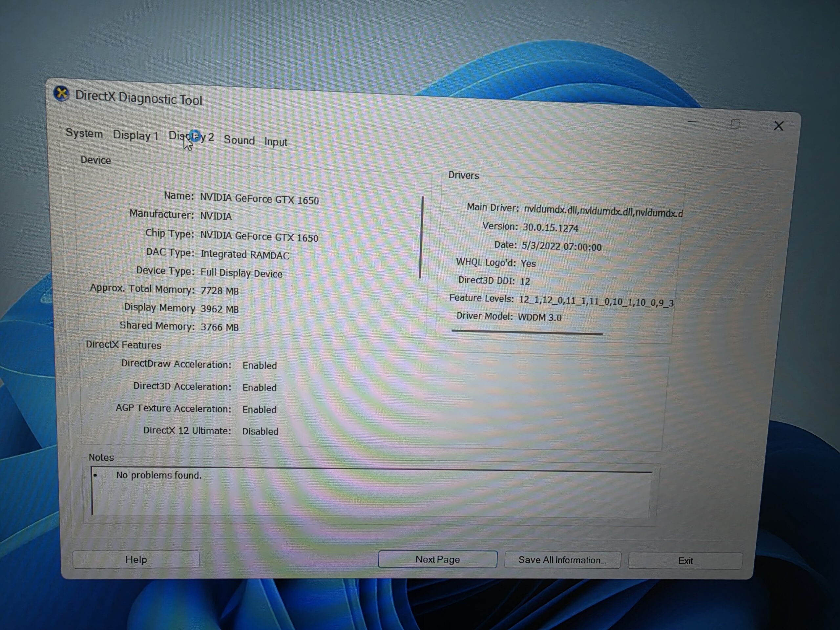This screenshot has height=630, width=840.
Task: Click the Approx. Total Memory label
Action: click(142, 289)
